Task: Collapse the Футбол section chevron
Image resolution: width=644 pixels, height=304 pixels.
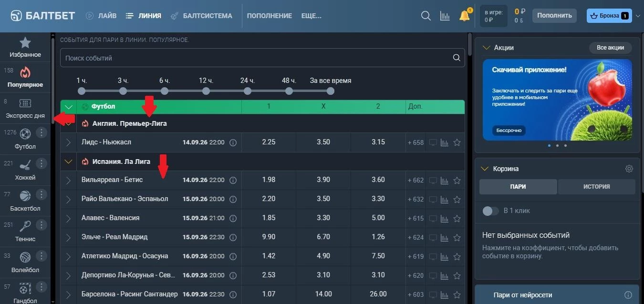Action: coord(69,107)
